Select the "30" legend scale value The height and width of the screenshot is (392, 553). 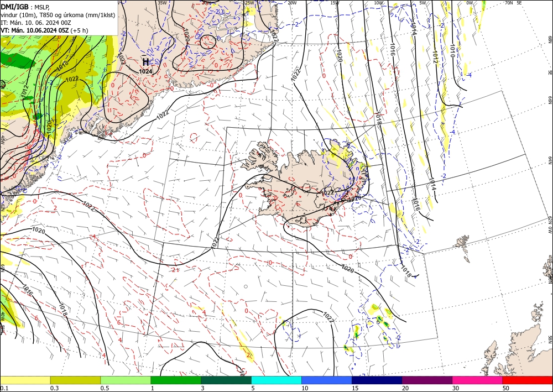(456, 388)
